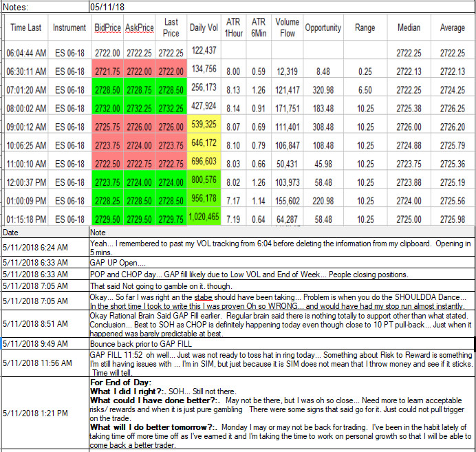This screenshot has height=452, width=476.
Task: Click the POP and CHOP day note
Action: 282,275
